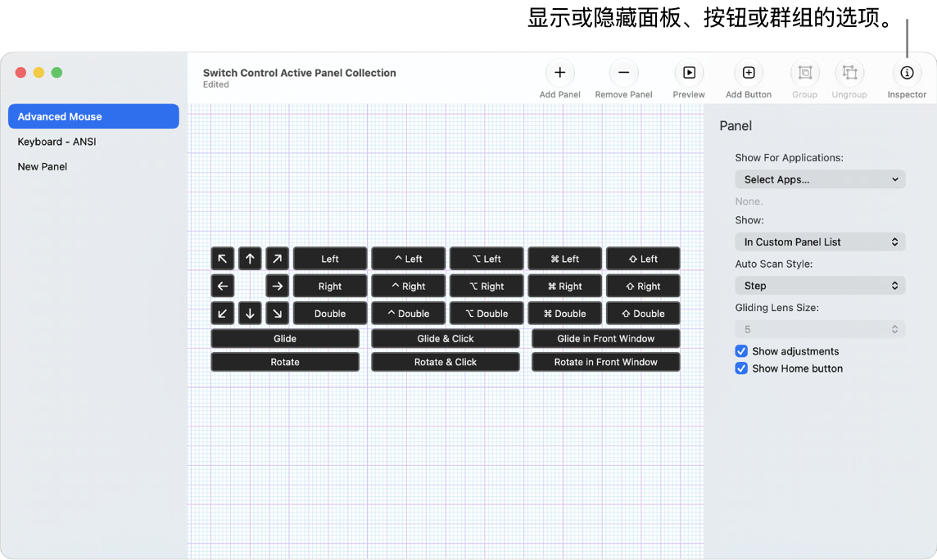Open the In Custom Panel List popup
Screen dimensions: 937x560
pyautogui.click(x=820, y=242)
